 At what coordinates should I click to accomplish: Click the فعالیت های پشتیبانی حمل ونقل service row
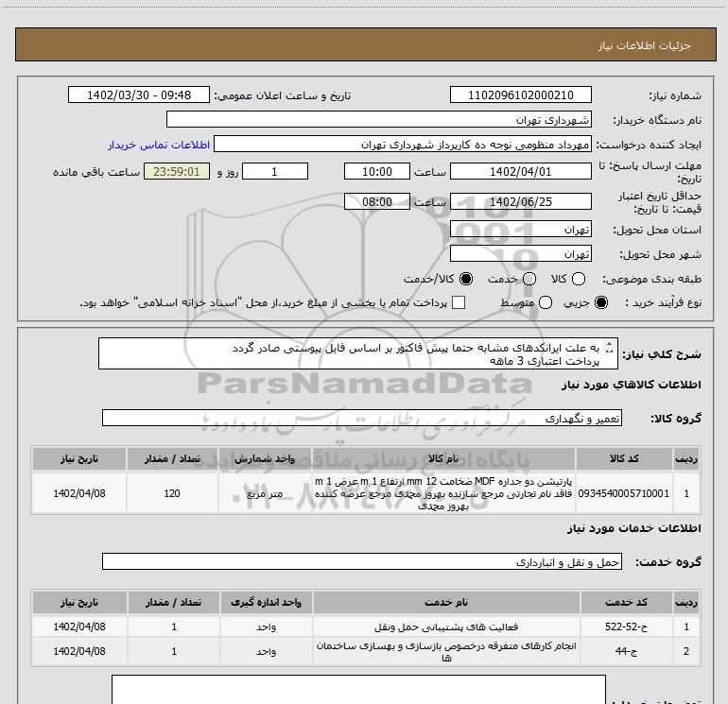click(x=446, y=627)
